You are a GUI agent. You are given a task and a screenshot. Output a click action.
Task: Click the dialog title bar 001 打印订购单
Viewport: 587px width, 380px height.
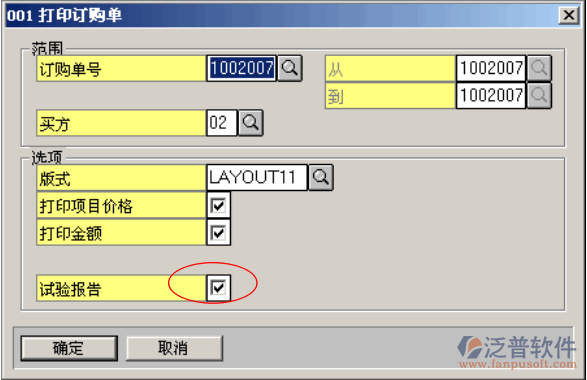click(x=281, y=15)
